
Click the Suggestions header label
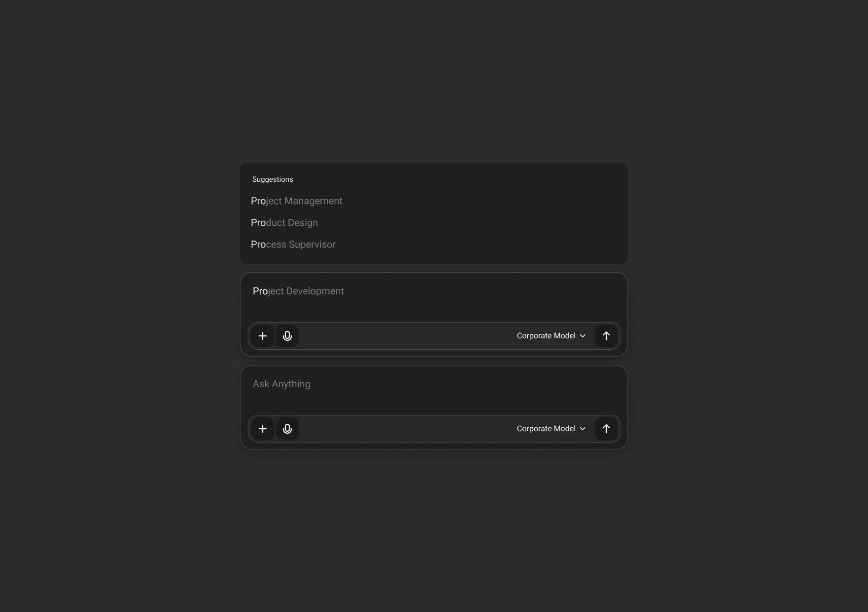coord(273,179)
